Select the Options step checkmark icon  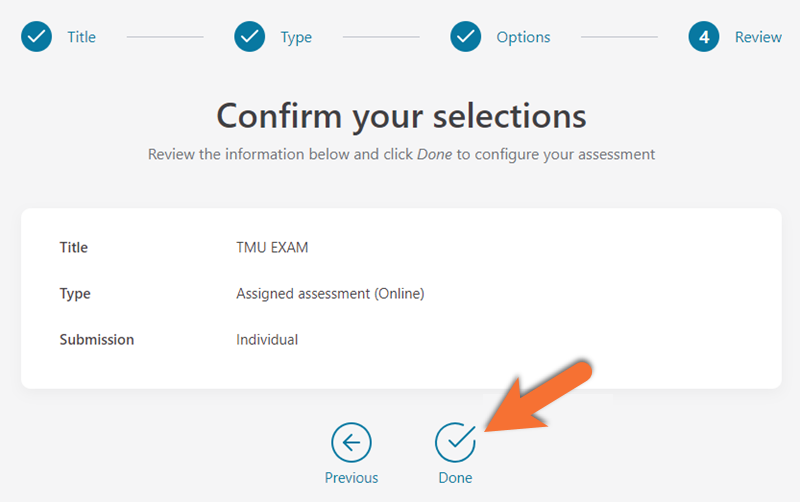[465, 37]
